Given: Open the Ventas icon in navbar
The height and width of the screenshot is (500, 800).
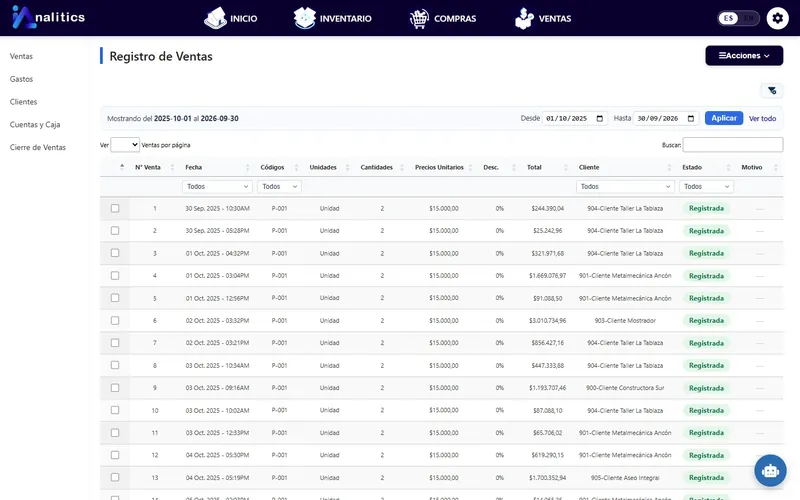Looking at the screenshot, I should [524, 18].
